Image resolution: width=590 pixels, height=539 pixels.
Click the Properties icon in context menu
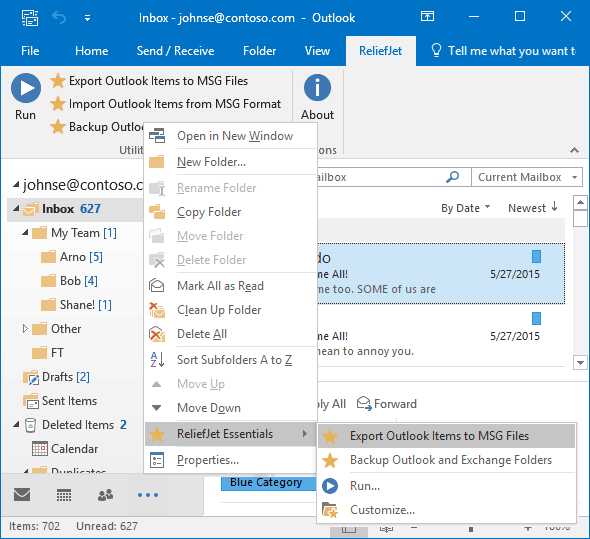[157, 460]
